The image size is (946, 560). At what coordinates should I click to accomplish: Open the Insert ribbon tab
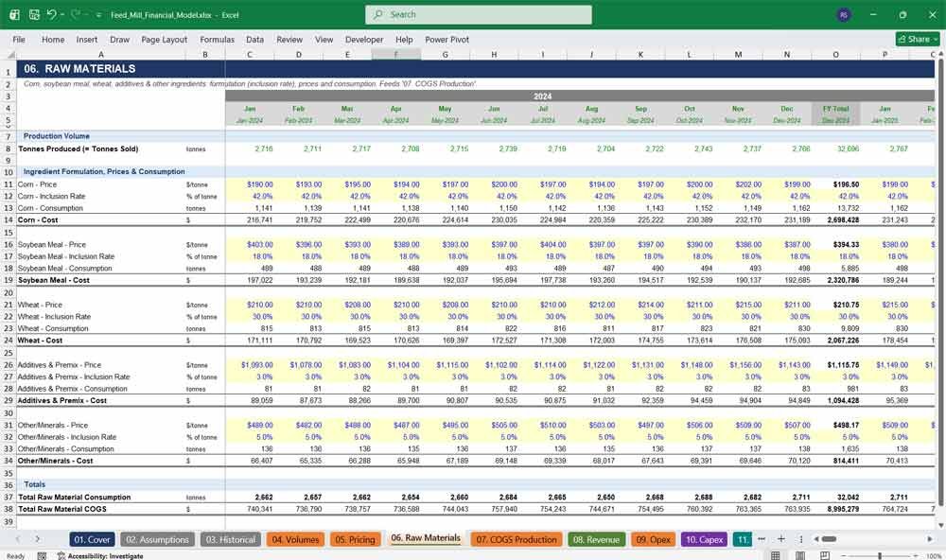tap(87, 39)
